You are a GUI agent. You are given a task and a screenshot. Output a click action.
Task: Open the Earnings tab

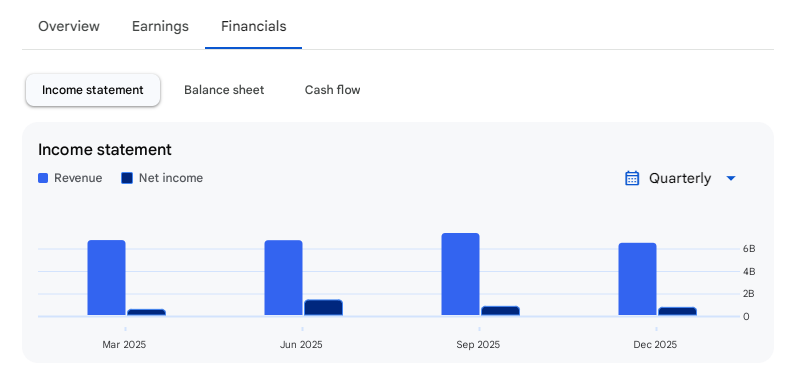click(160, 26)
